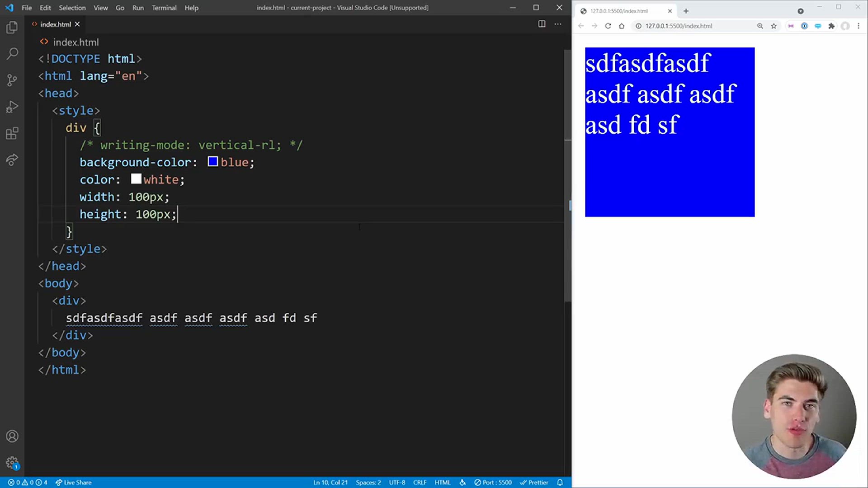Click Ln 10, Col 21 indicator
The height and width of the screenshot is (488, 868).
(330, 483)
